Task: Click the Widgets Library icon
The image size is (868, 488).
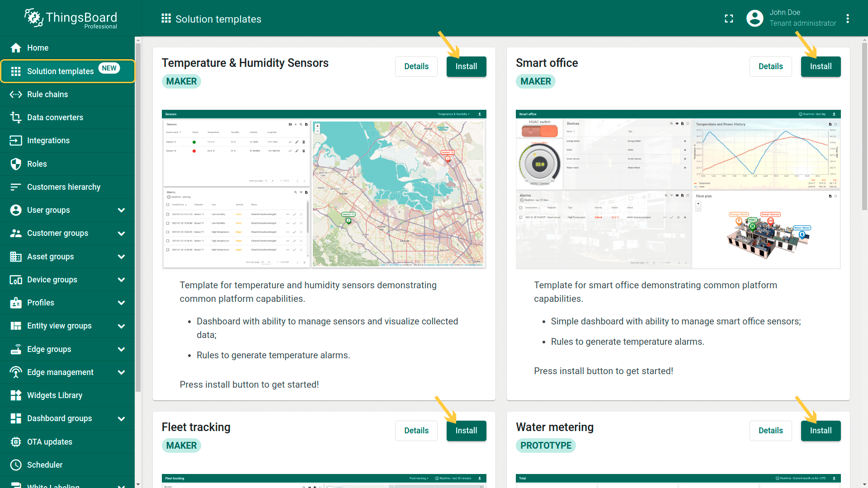Action: click(x=16, y=395)
